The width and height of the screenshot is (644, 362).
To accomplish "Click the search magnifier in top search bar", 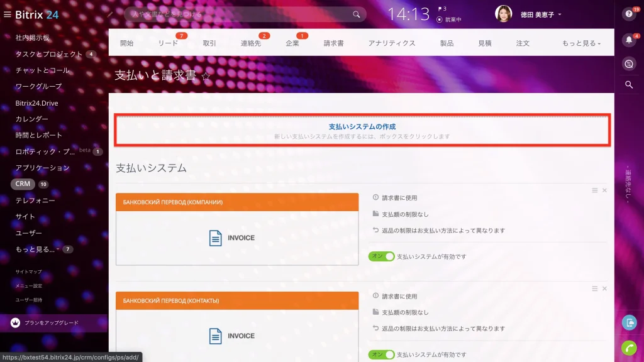I will (x=356, y=14).
